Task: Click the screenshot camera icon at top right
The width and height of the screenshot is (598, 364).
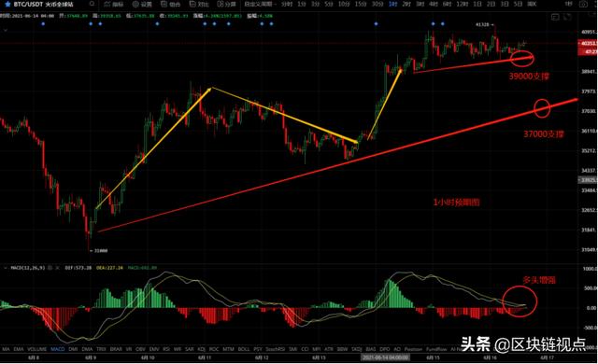Action: tap(583, 4)
